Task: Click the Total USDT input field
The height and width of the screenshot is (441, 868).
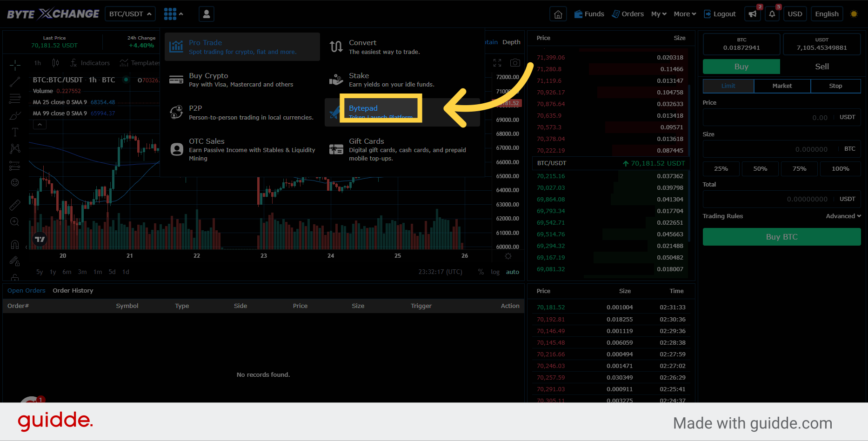Action: [x=782, y=199]
